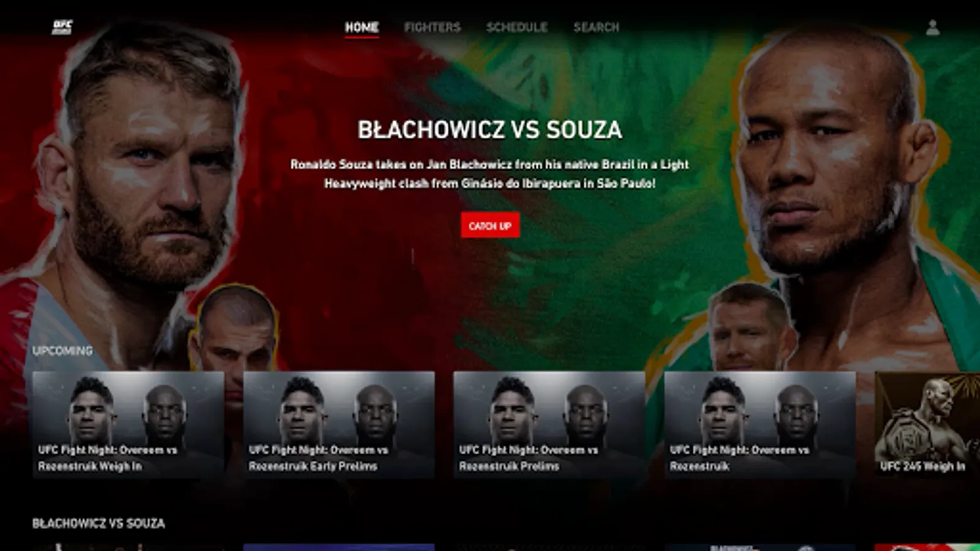The image size is (980, 551).
Task: Select last partially visible Błachowicz vs Souza video
Action: (x=927, y=547)
